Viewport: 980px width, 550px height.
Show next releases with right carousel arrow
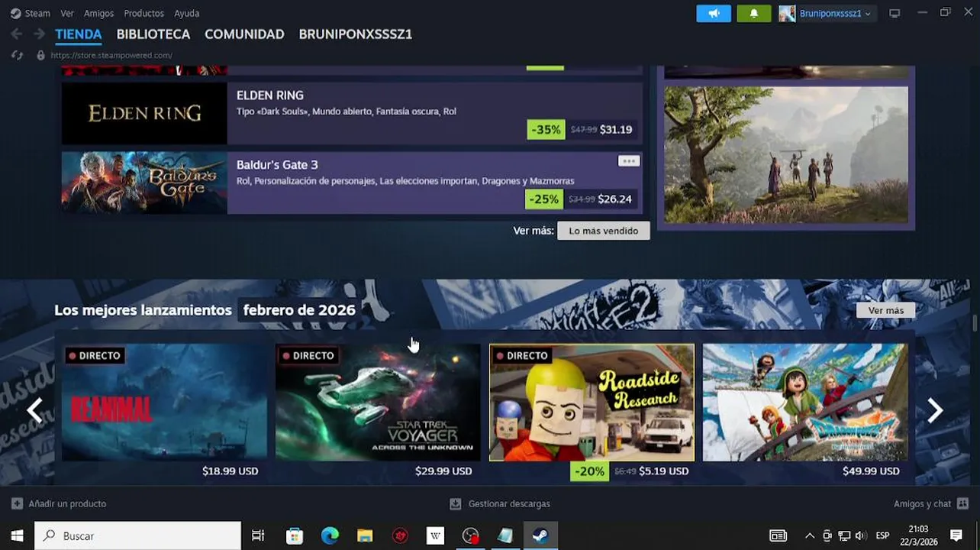[x=935, y=410]
